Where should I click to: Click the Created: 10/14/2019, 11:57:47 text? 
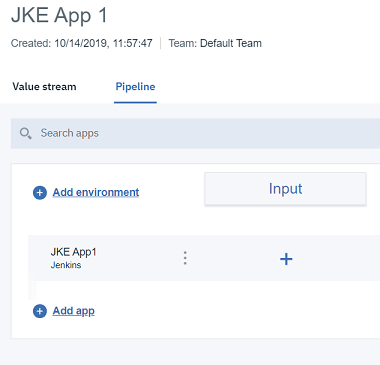click(82, 43)
